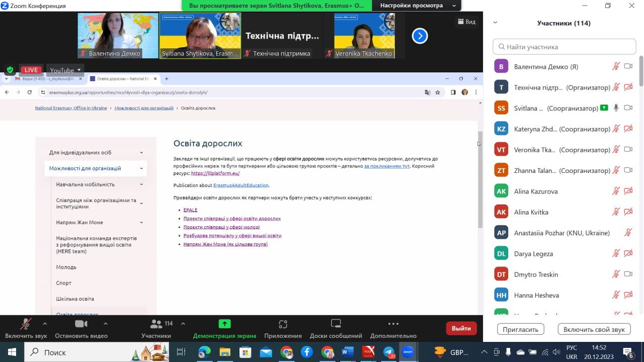644x362 pixels.
Task: Click the green Share Screen icon
Action: point(224,324)
